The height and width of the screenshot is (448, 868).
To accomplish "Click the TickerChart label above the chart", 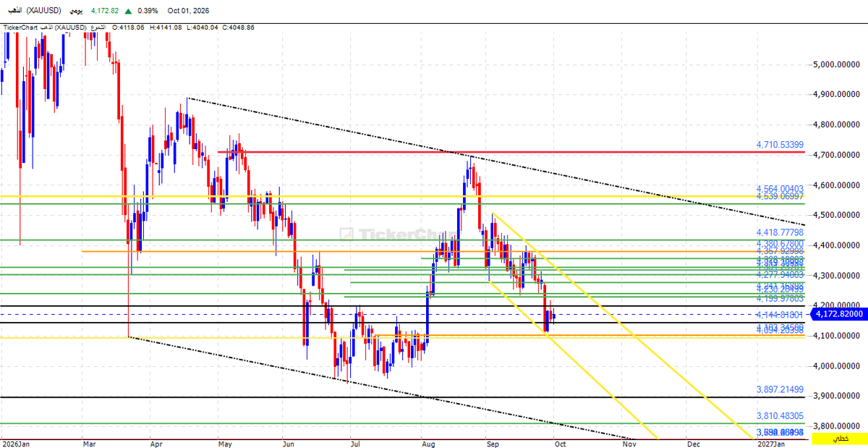I will coord(20,28).
